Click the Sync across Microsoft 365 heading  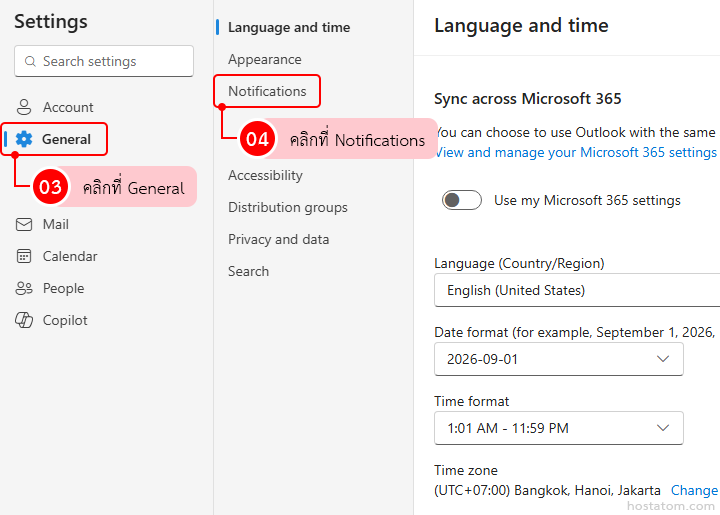[528, 99]
